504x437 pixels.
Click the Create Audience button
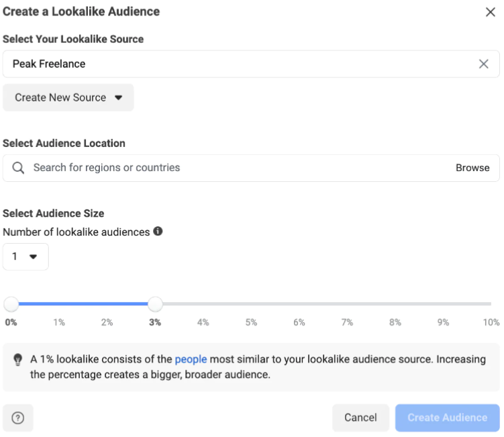click(447, 418)
